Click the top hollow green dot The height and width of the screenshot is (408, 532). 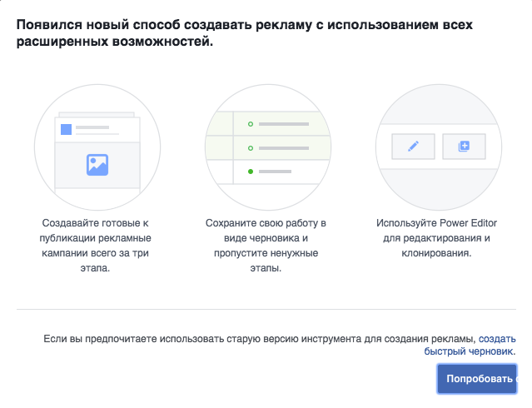(x=250, y=124)
